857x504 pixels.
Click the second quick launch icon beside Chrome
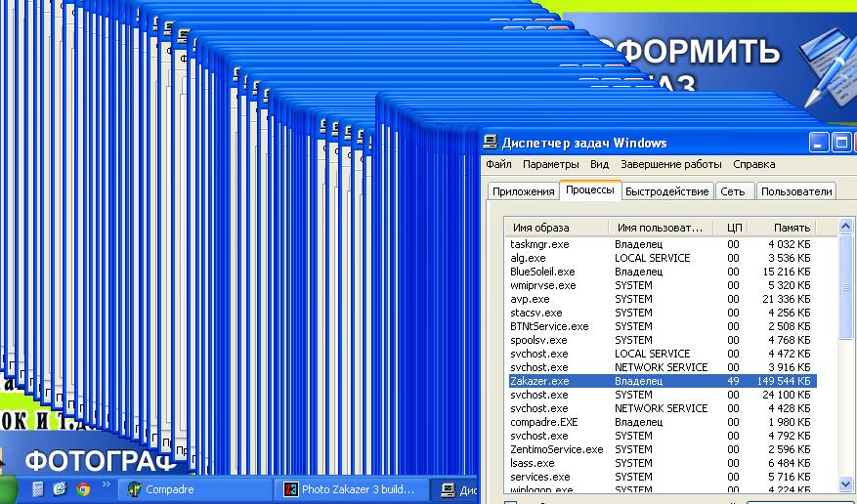61,488
